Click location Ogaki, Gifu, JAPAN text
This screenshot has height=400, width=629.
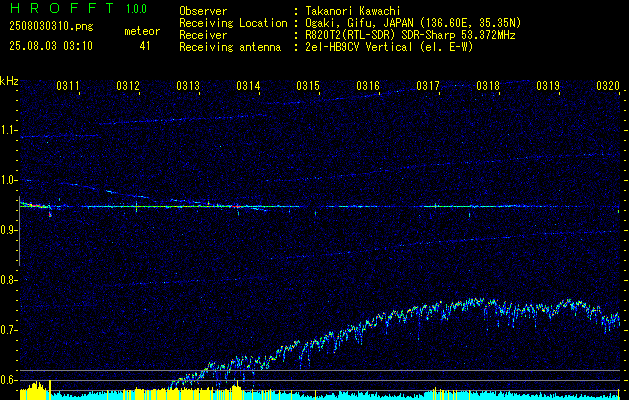(x=413, y=23)
